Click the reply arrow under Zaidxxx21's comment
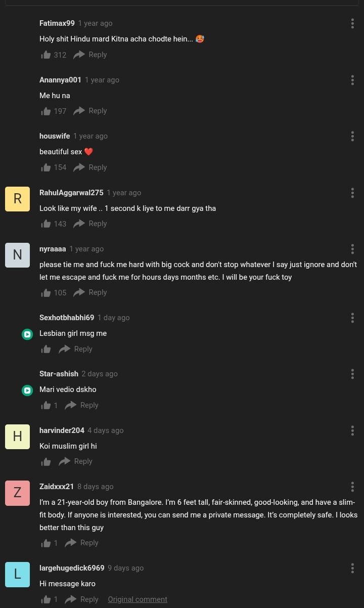Screen dimensions: 364x608 tap(71, 543)
